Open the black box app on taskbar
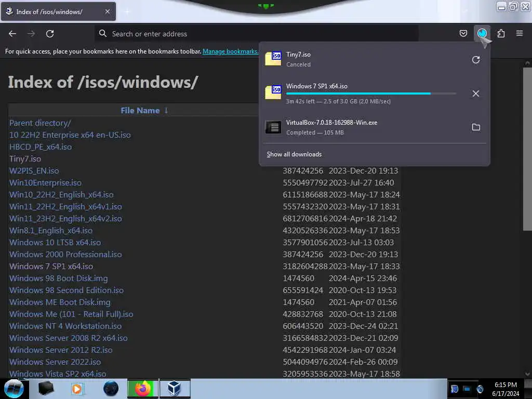 [46, 389]
